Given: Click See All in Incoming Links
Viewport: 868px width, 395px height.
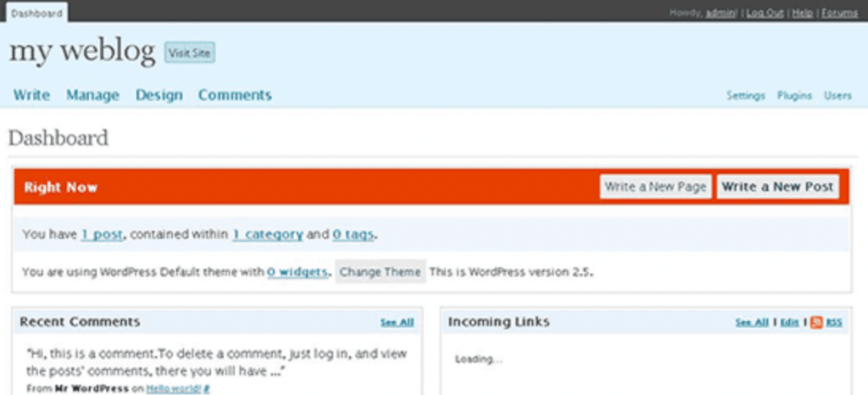Looking at the screenshot, I should click(x=752, y=323).
